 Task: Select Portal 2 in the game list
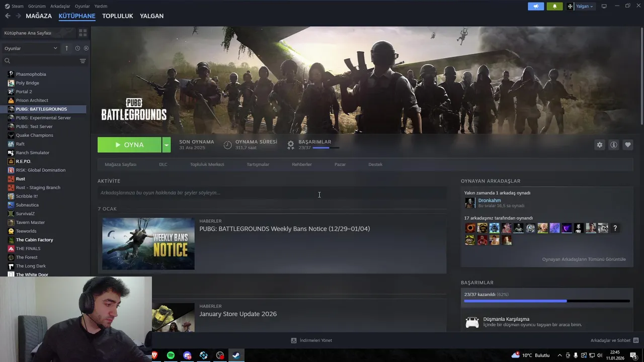point(24,92)
